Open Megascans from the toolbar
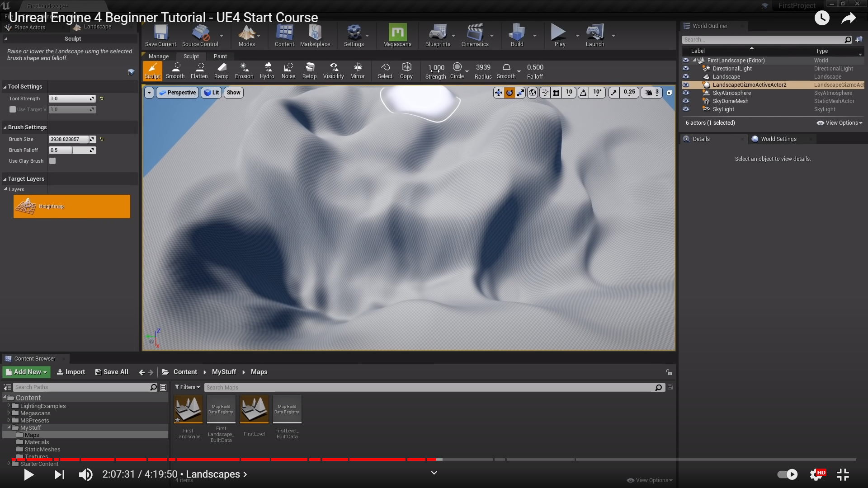Image resolution: width=868 pixels, height=488 pixels. tap(397, 35)
